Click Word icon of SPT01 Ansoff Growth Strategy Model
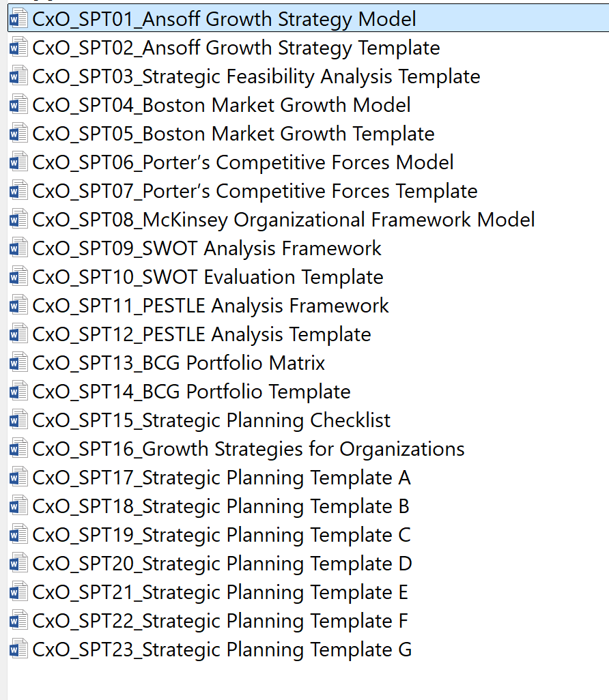 coord(18,18)
